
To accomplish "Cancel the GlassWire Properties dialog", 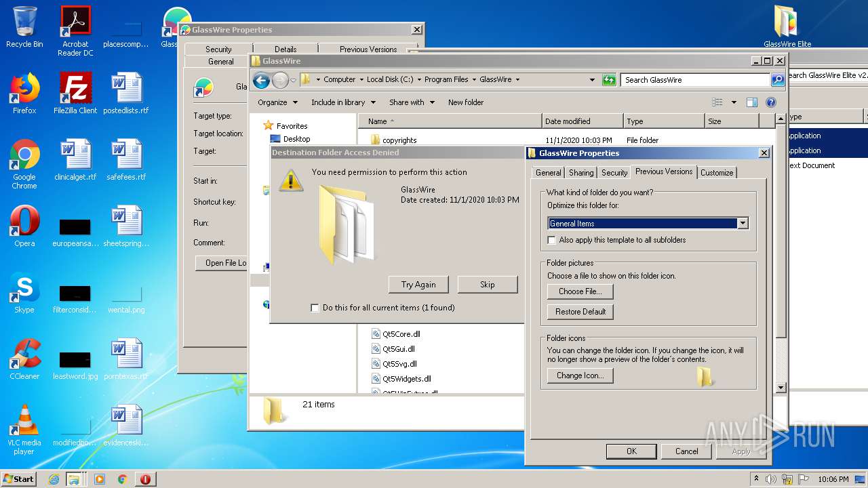I will [x=686, y=451].
